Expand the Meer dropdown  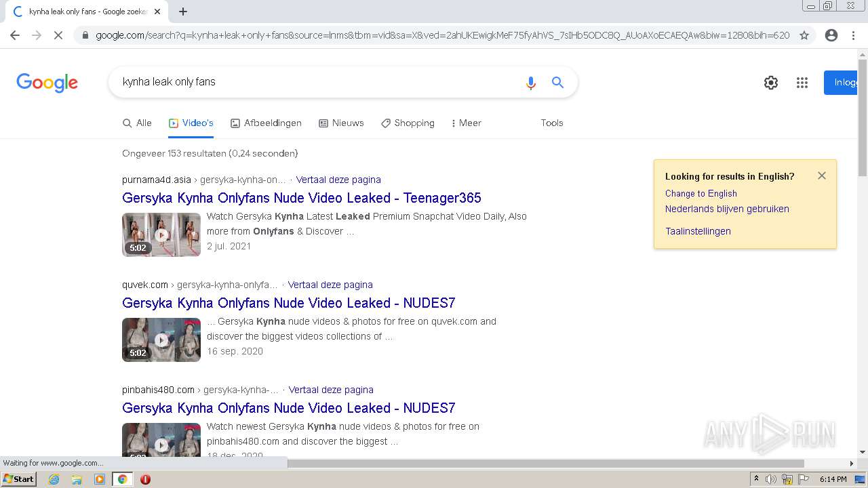(x=467, y=123)
